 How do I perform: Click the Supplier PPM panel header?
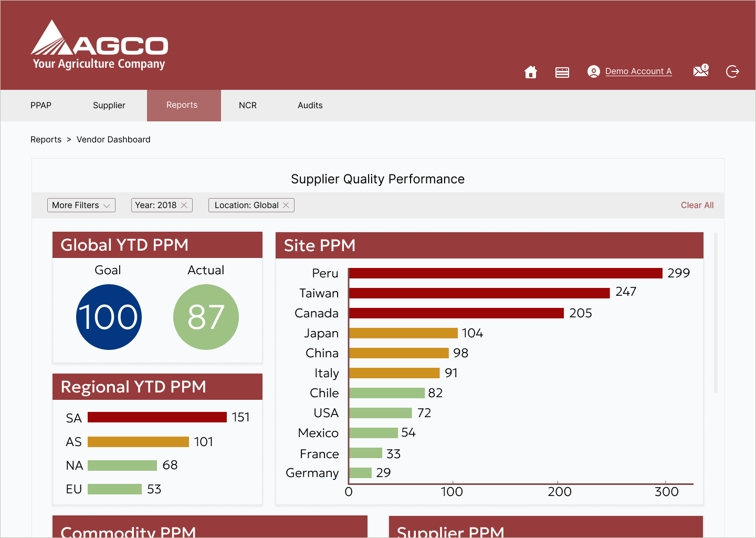pyautogui.click(x=546, y=527)
